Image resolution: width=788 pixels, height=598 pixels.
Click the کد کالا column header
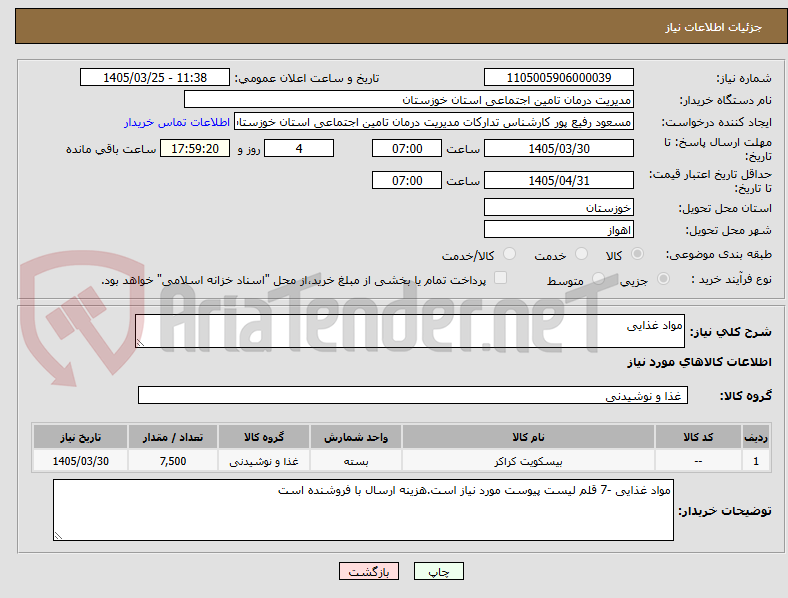click(698, 437)
